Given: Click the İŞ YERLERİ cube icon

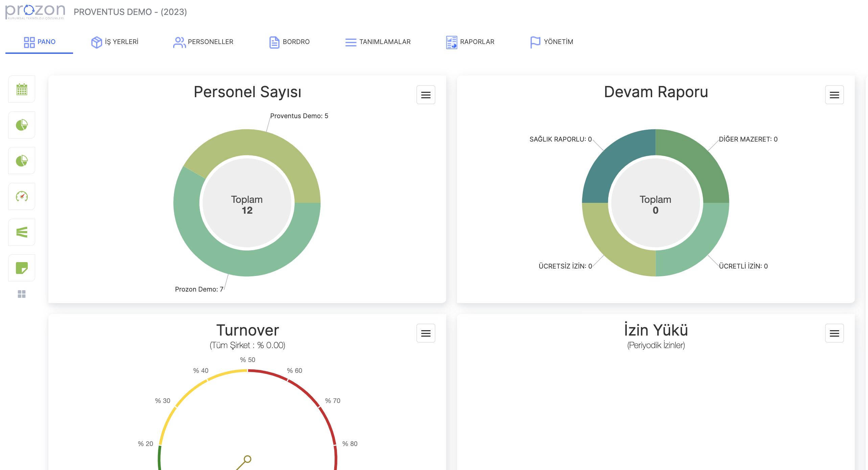Looking at the screenshot, I should [x=96, y=42].
